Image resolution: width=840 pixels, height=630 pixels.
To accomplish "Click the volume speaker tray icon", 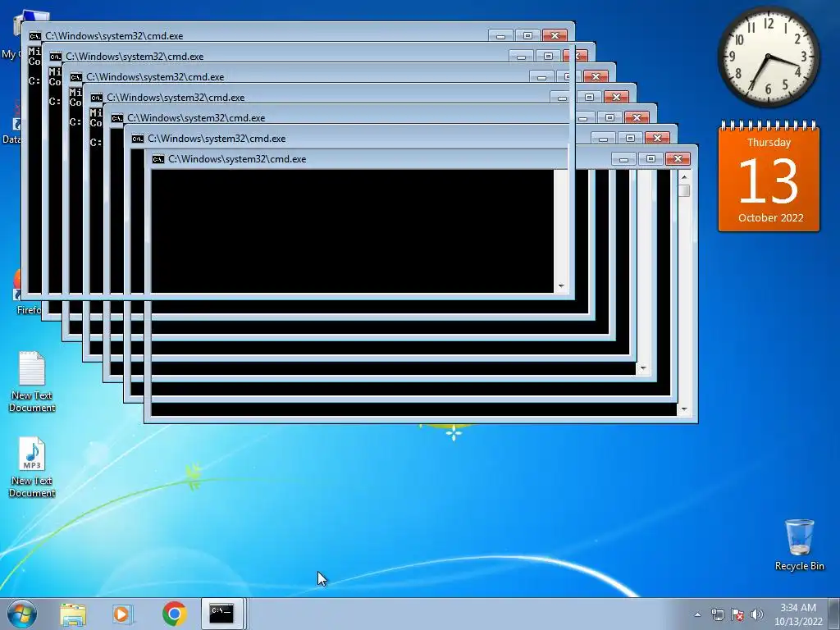I will (757, 615).
